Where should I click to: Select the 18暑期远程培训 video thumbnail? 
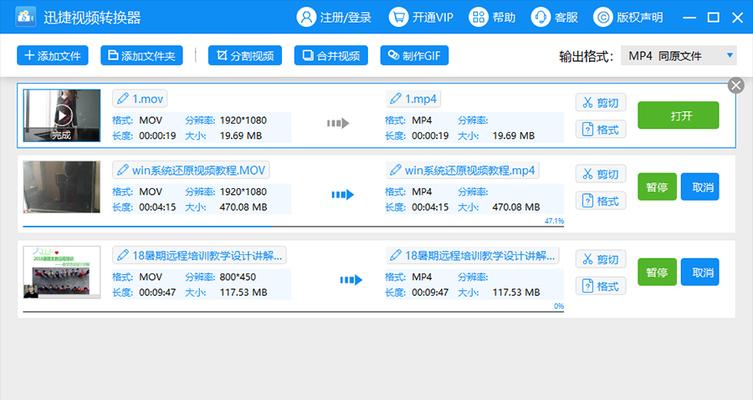click(x=61, y=272)
